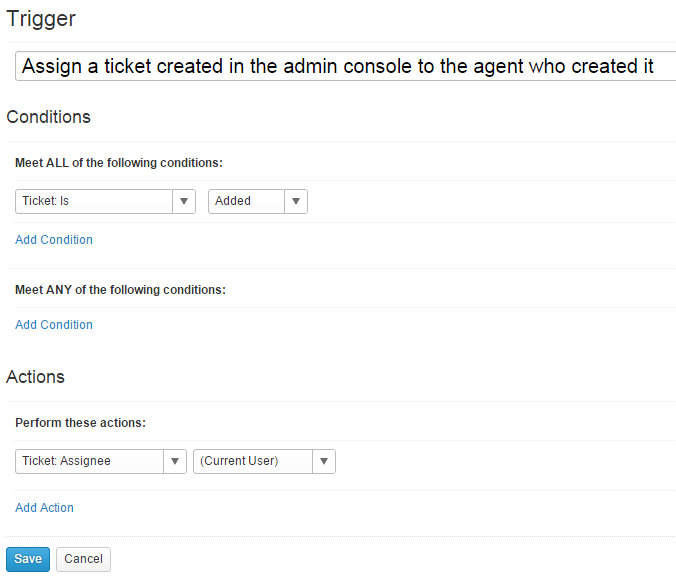Click the "Actions" section heading

tap(36, 377)
